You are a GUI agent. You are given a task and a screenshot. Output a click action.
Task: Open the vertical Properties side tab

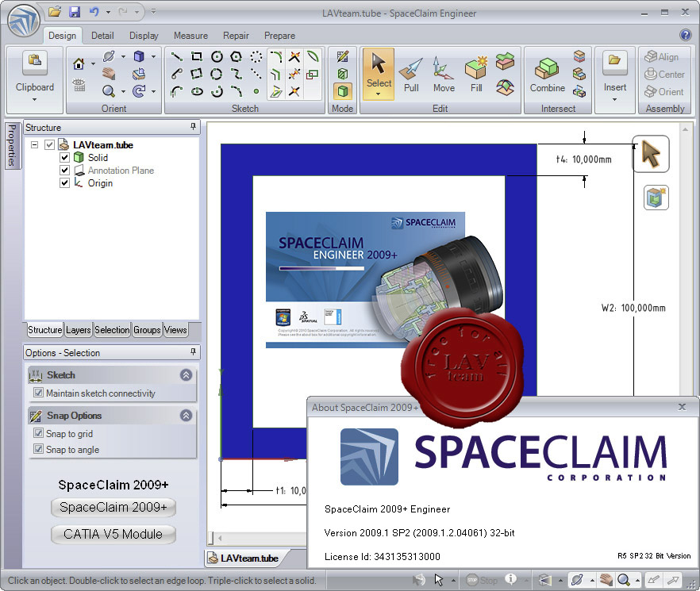pyautogui.click(x=12, y=145)
